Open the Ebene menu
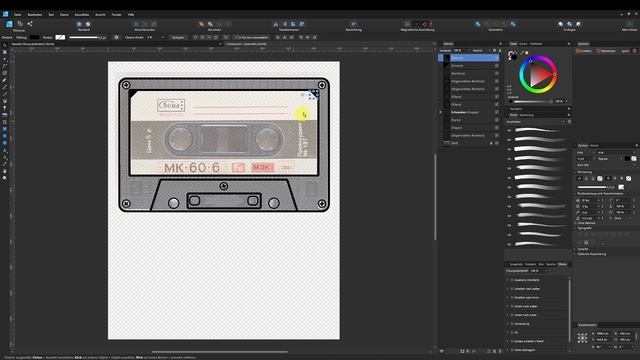The width and height of the screenshot is (640, 360). point(64,14)
